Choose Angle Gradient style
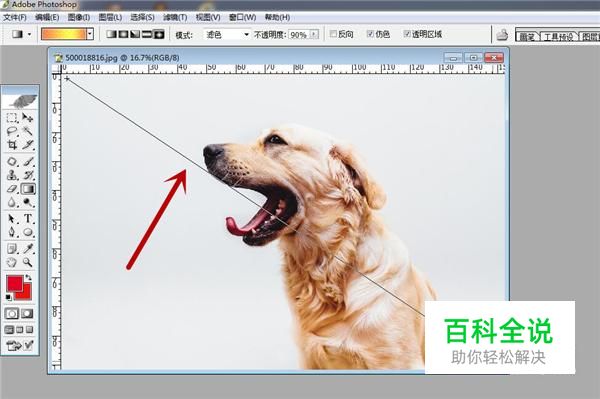Image resolution: width=600 pixels, height=399 pixels. point(135,34)
